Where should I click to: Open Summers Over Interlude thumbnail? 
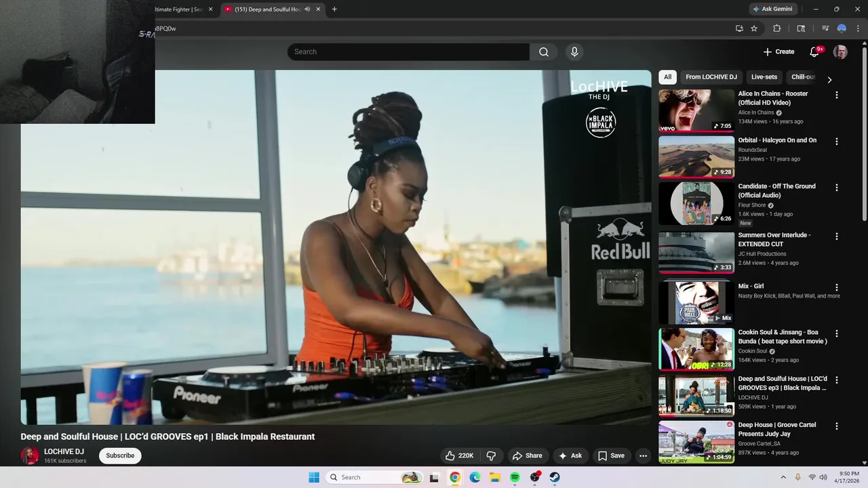[x=696, y=252]
